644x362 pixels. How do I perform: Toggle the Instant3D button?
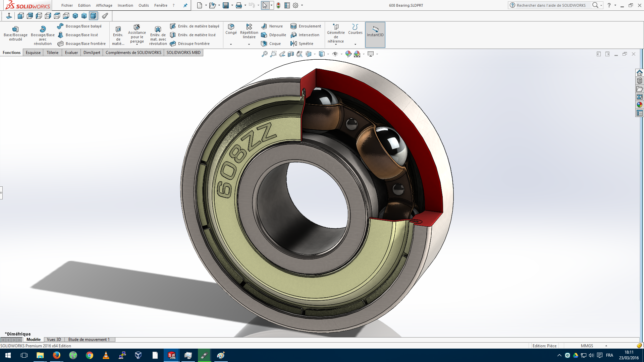375,35
